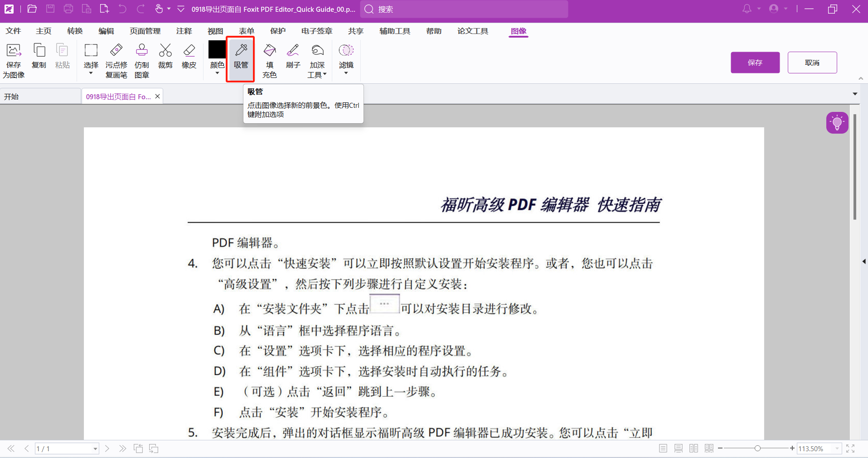This screenshot has height=458, width=868.
Task: Toggle two-page facing view in status bar
Action: click(694, 448)
